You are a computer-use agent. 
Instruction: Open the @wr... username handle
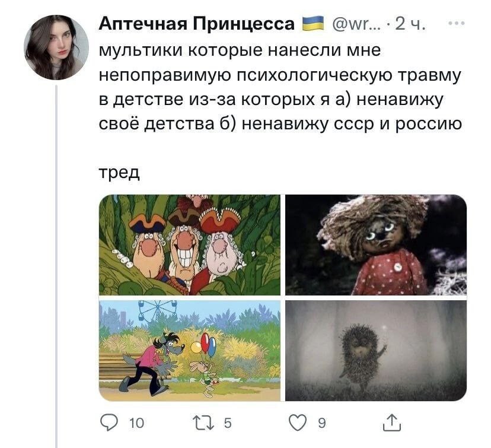pos(356,24)
